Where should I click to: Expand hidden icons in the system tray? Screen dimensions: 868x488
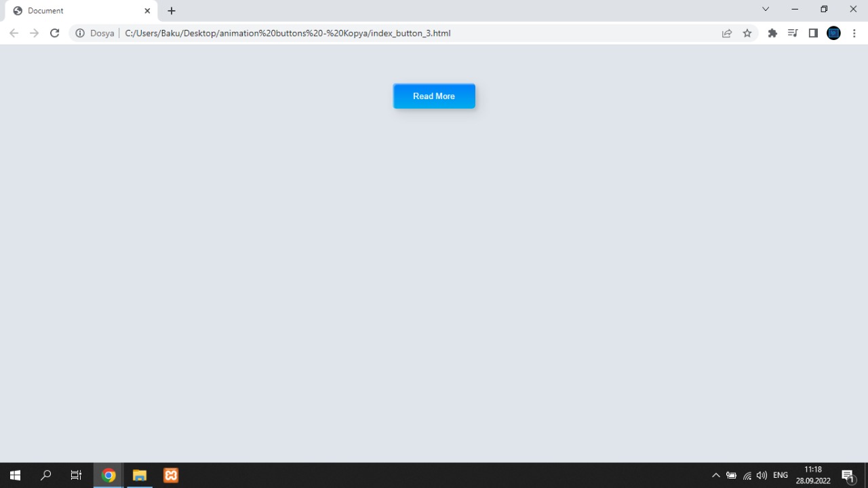716,475
